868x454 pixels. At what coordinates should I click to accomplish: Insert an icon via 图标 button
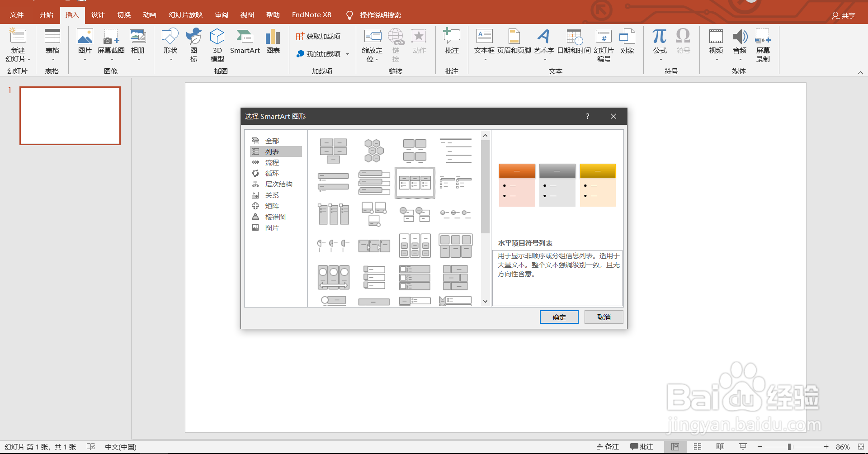click(x=194, y=45)
